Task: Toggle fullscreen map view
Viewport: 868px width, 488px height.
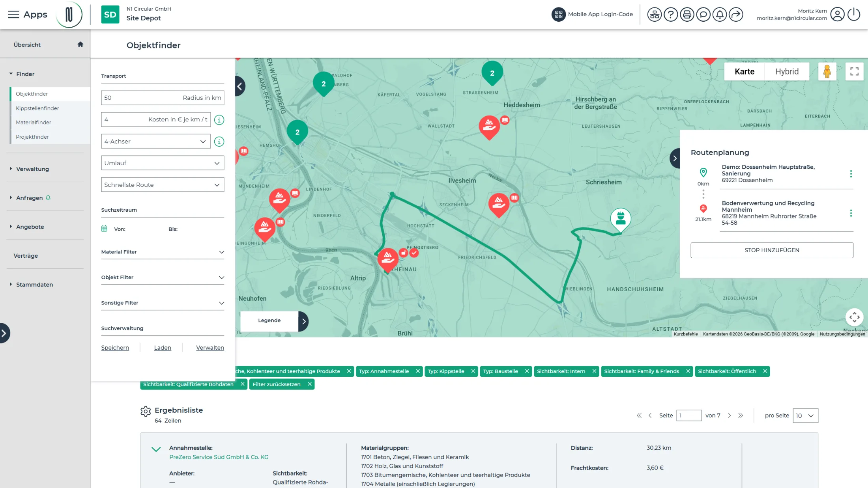Action: pos(854,72)
